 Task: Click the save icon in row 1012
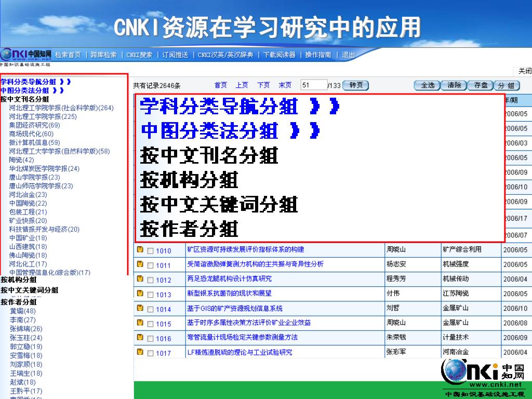140,279
